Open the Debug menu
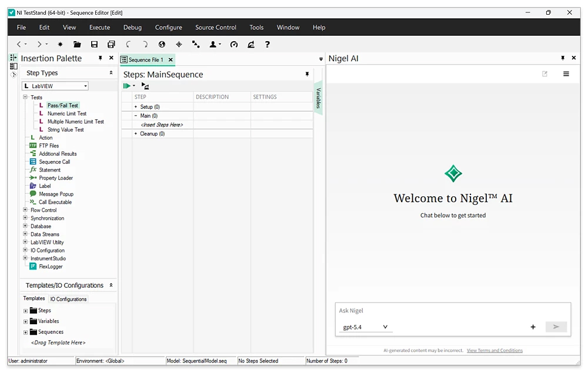 133,28
